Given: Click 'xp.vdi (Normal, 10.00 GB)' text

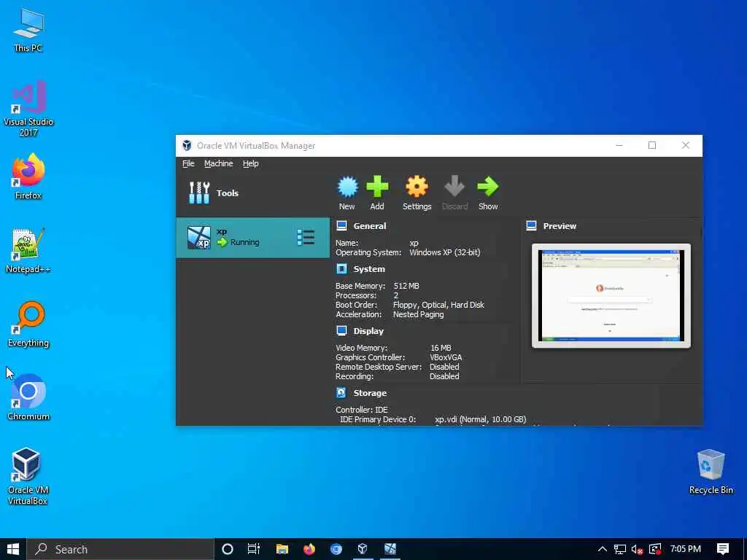Looking at the screenshot, I should point(481,419).
